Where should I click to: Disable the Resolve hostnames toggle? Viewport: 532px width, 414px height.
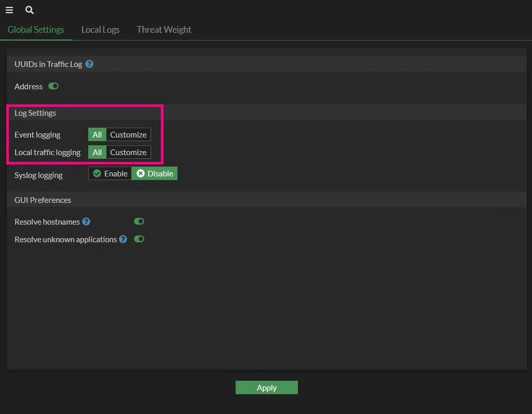(x=139, y=221)
